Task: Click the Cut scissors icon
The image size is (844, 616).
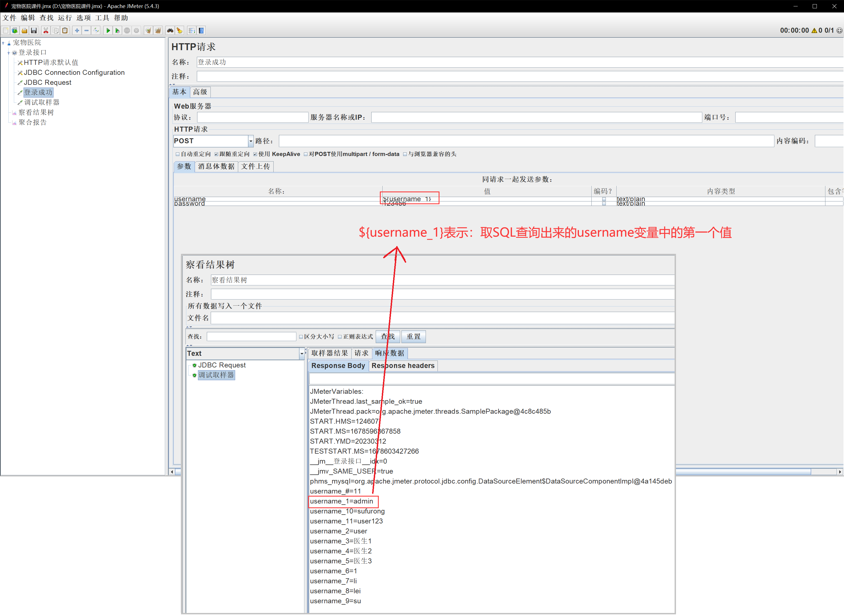Action: tap(46, 30)
